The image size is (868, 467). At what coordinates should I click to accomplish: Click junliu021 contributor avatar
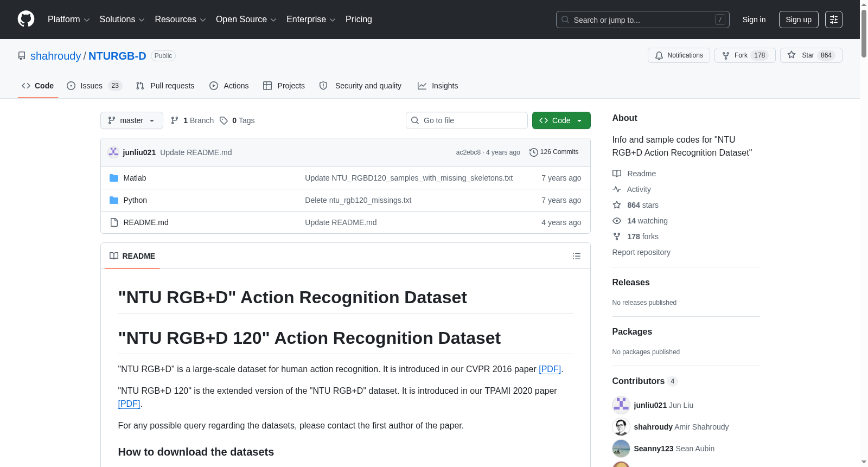click(x=621, y=405)
